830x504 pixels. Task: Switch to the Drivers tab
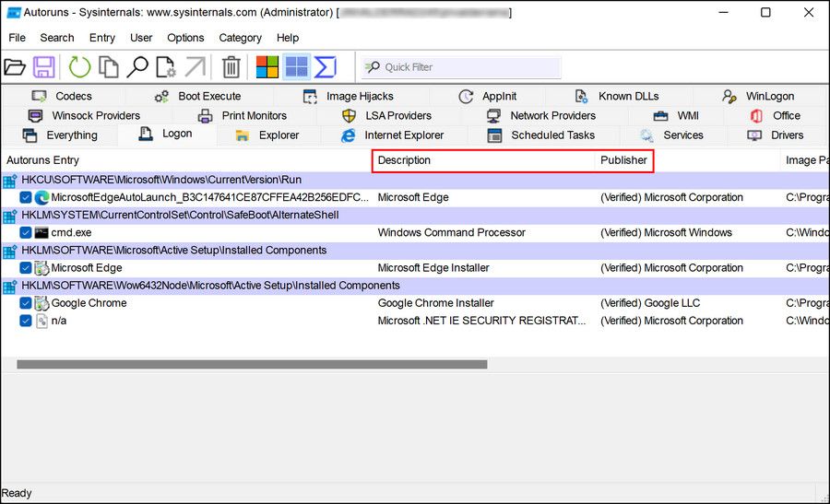coord(776,135)
